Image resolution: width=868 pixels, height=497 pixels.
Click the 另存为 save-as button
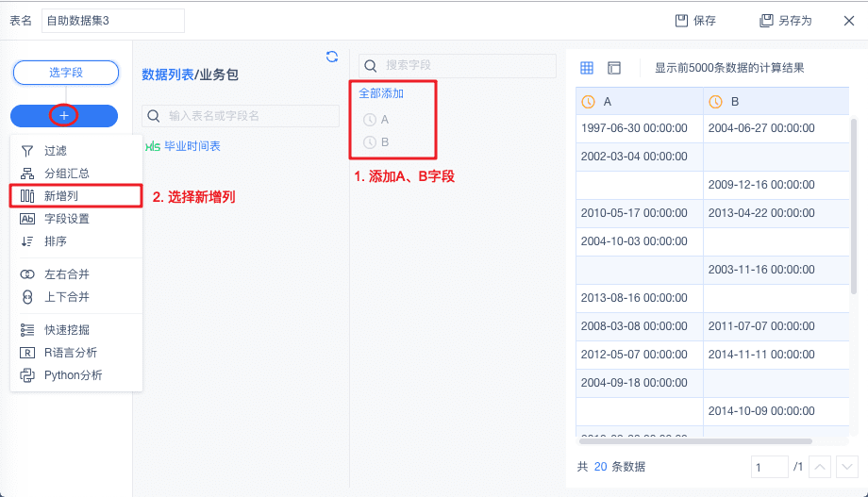[x=786, y=21]
